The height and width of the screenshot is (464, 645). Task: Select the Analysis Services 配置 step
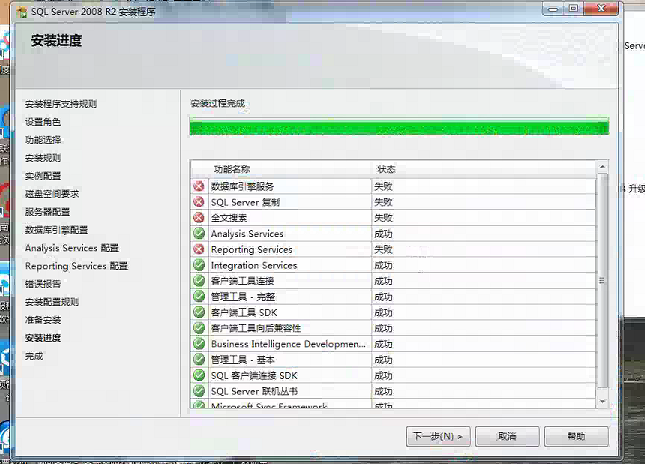(x=72, y=248)
